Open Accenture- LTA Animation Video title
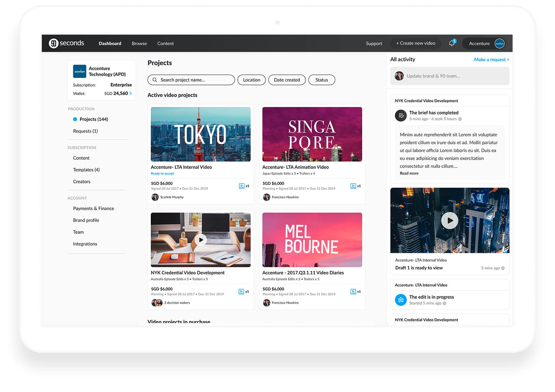This screenshot has height=392, width=555. click(295, 167)
